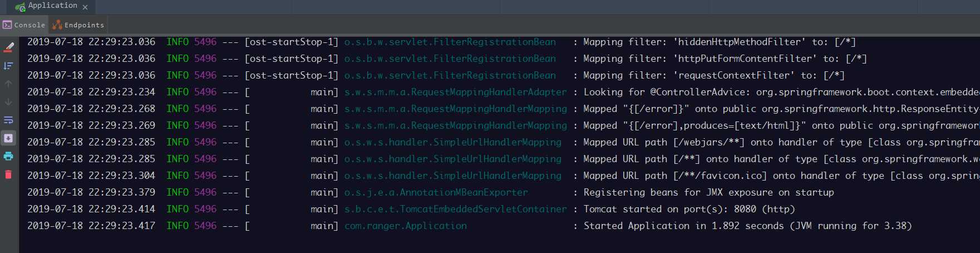This screenshot has width=980, height=253.
Task: Click the down arrow stack trace icon
Action: click(8, 102)
